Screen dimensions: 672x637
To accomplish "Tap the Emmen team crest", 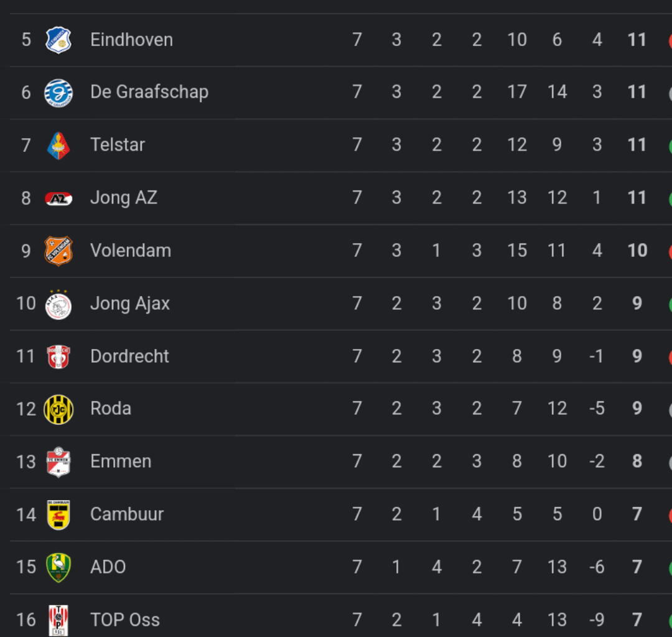I will click(x=58, y=462).
